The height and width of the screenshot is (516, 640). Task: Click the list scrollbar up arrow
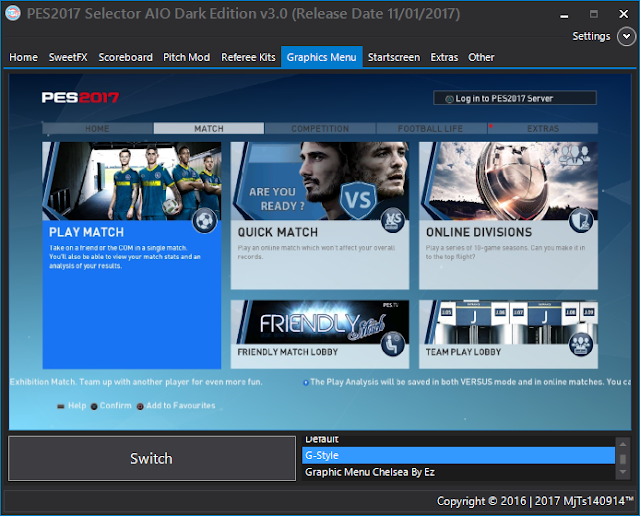(x=623, y=444)
